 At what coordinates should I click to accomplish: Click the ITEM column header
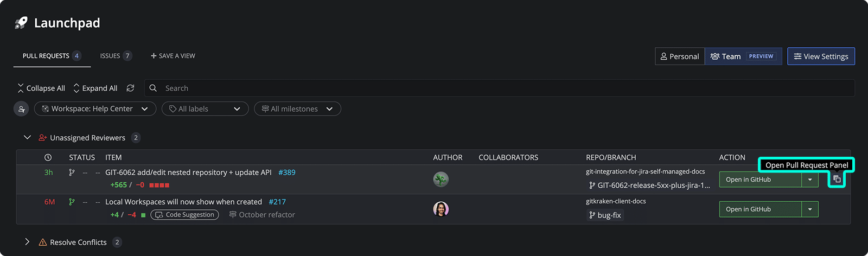(x=113, y=157)
